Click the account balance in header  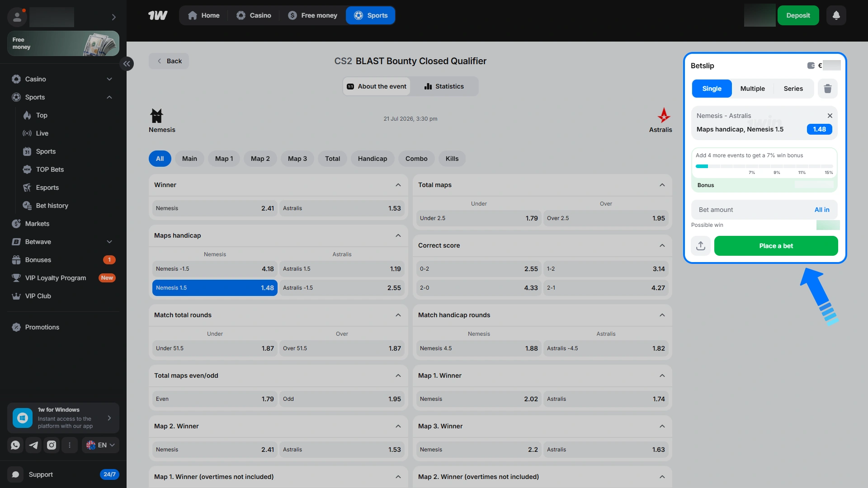(x=759, y=15)
